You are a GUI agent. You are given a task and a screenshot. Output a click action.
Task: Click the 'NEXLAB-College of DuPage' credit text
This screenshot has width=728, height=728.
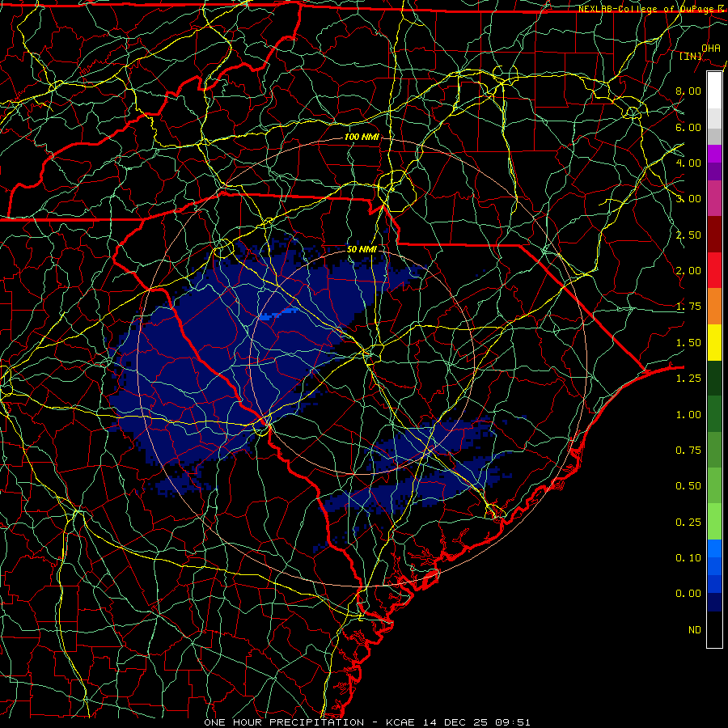tap(646, 9)
